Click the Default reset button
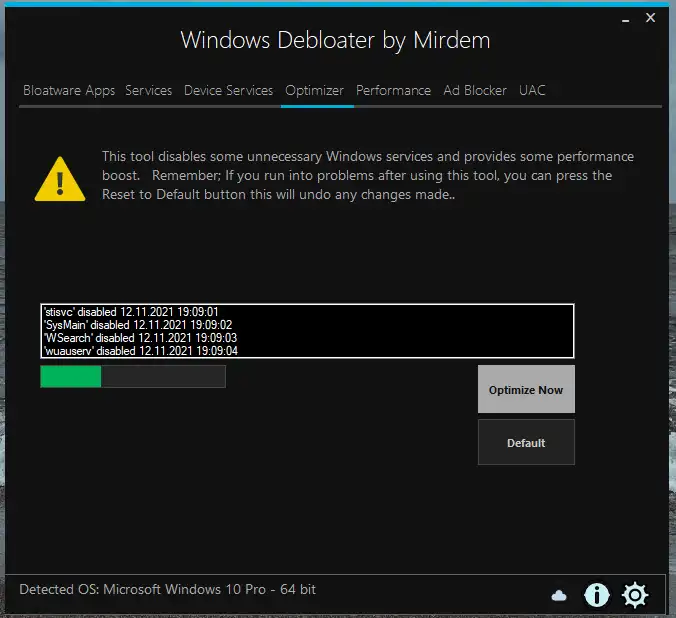The width and height of the screenshot is (676, 618). (x=526, y=442)
